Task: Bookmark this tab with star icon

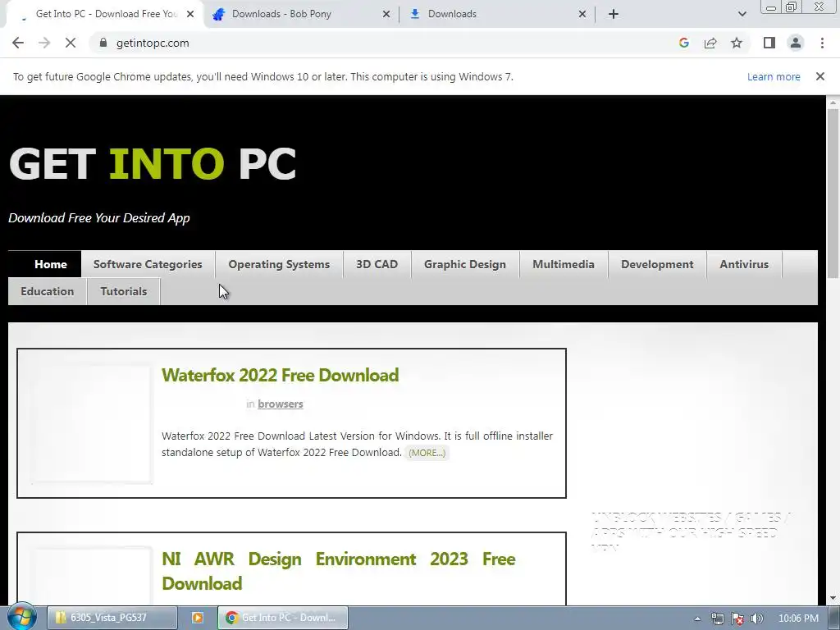Action: [737, 43]
